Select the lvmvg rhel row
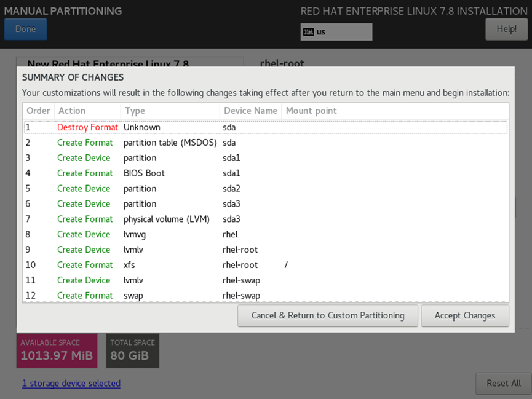This screenshot has width=532, height=399. click(266, 234)
